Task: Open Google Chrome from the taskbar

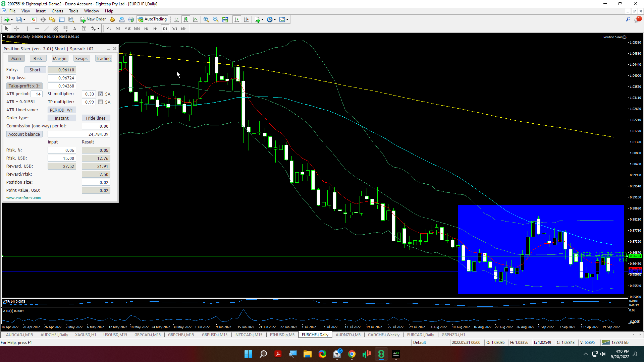Action: click(x=352, y=354)
